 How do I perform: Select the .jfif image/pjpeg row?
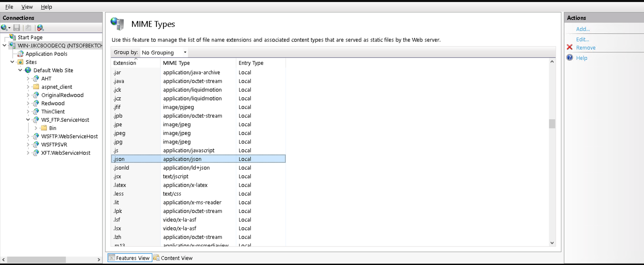pyautogui.click(x=198, y=107)
